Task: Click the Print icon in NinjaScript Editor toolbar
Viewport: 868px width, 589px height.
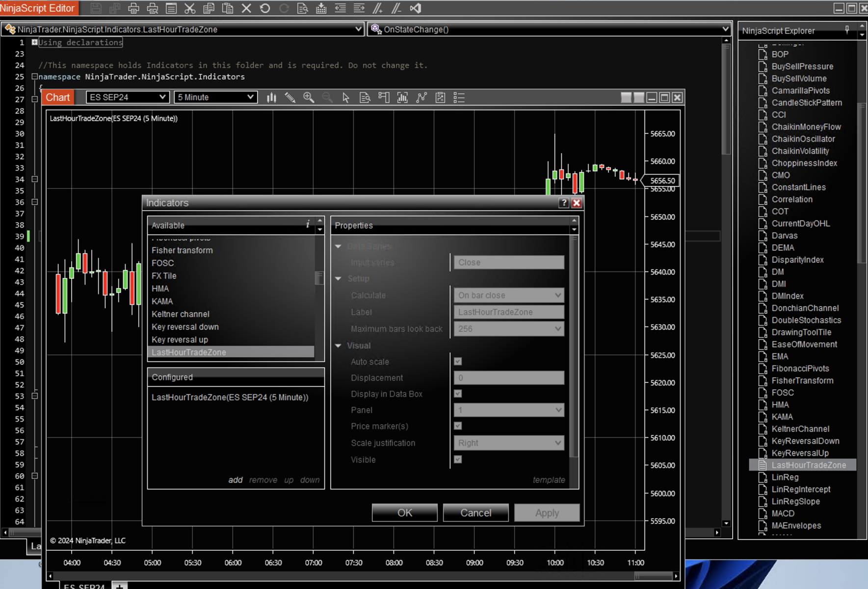Action: (x=133, y=8)
